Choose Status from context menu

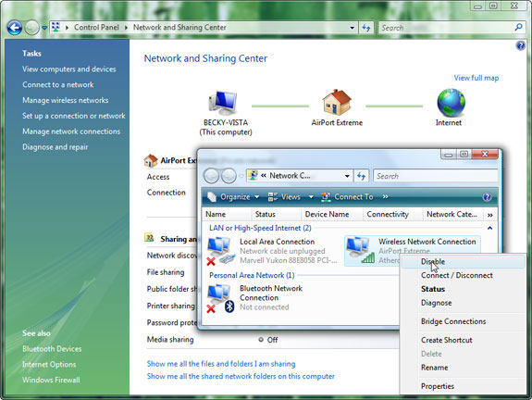click(463, 289)
